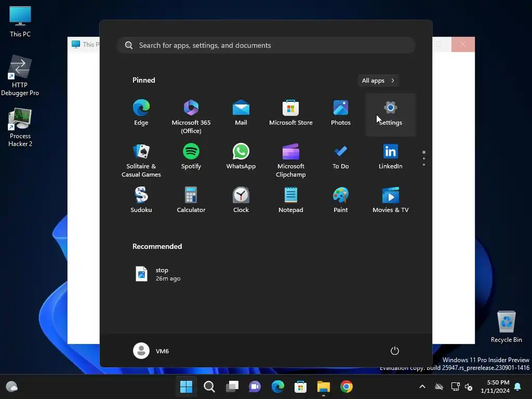Image resolution: width=532 pixels, height=399 pixels.
Task: Focus the Start menu search field
Action: tap(266, 45)
